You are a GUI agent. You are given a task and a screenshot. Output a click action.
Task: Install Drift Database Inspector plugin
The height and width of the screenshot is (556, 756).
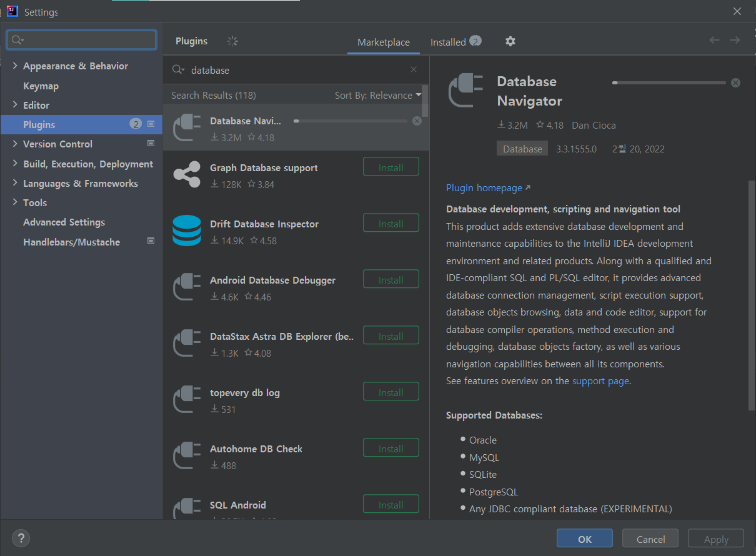tap(391, 224)
